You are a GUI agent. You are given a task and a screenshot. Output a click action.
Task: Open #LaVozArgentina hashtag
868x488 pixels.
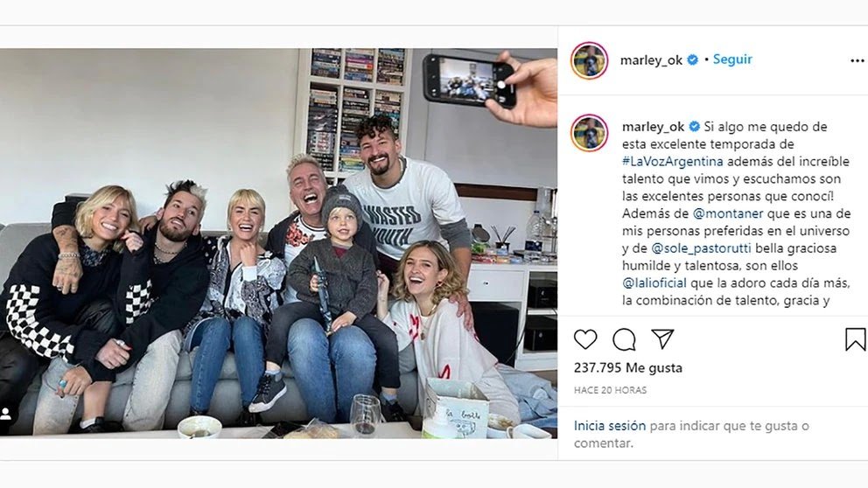(673, 162)
